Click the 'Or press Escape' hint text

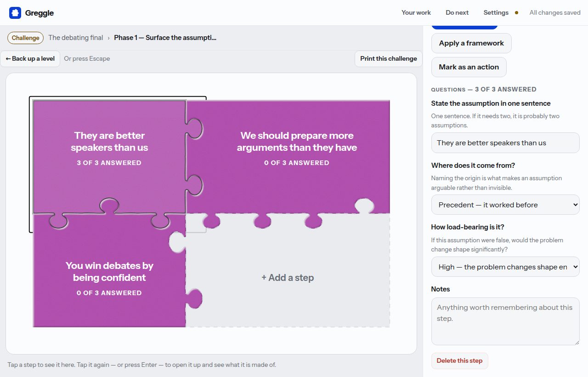87,58
